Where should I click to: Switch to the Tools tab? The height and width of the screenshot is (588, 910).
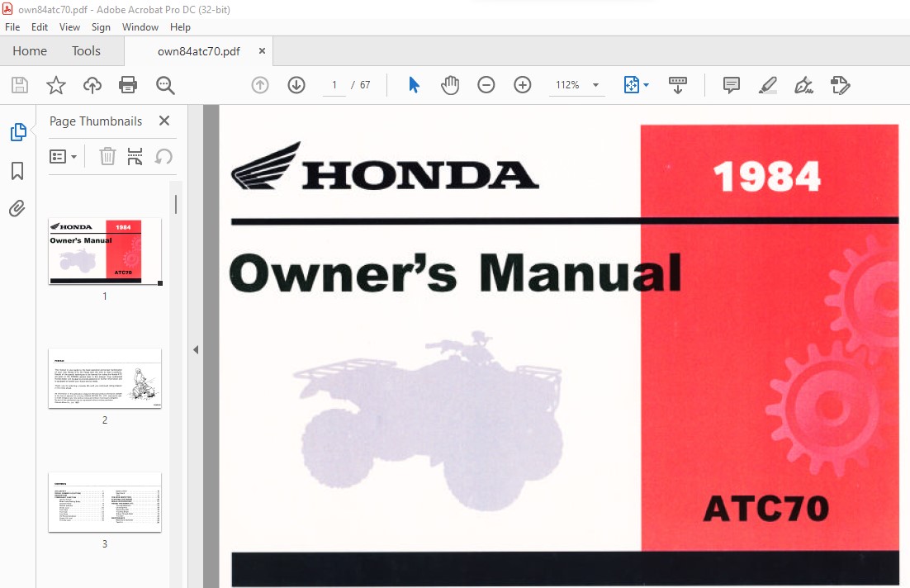pos(86,51)
